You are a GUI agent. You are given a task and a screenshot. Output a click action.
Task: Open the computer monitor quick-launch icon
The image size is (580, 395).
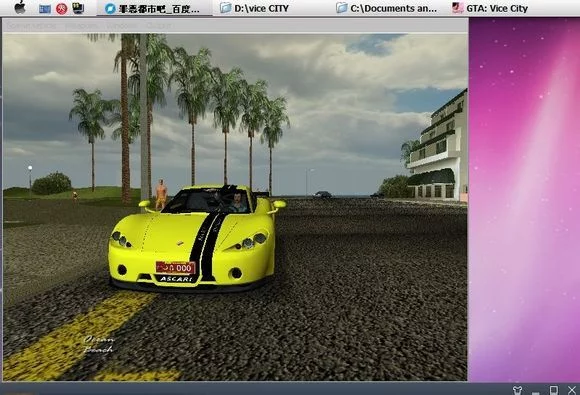(78, 8)
